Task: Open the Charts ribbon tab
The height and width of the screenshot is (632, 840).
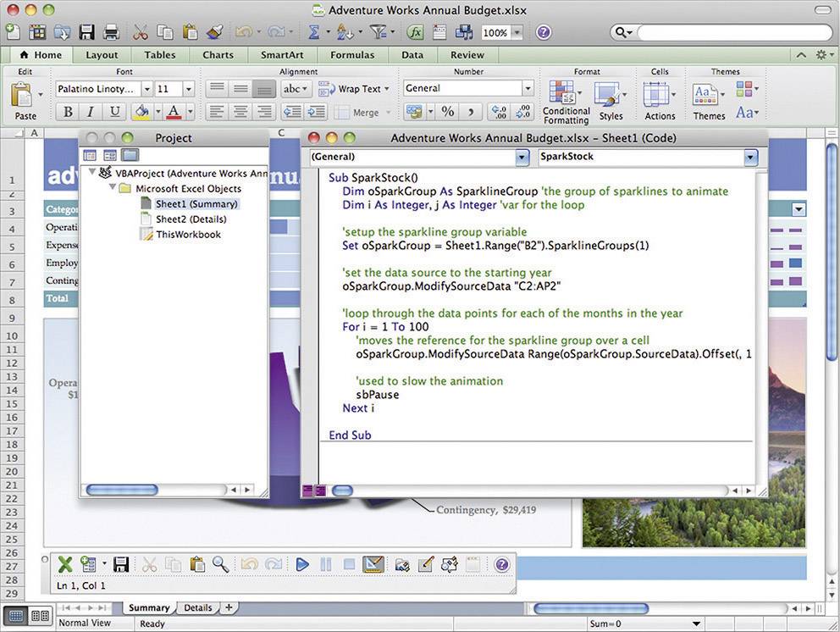Action: tap(218, 55)
